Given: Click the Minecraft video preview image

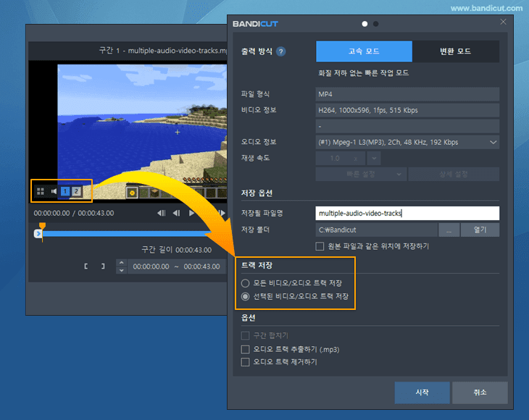Looking at the screenshot, I should [x=142, y=132].
